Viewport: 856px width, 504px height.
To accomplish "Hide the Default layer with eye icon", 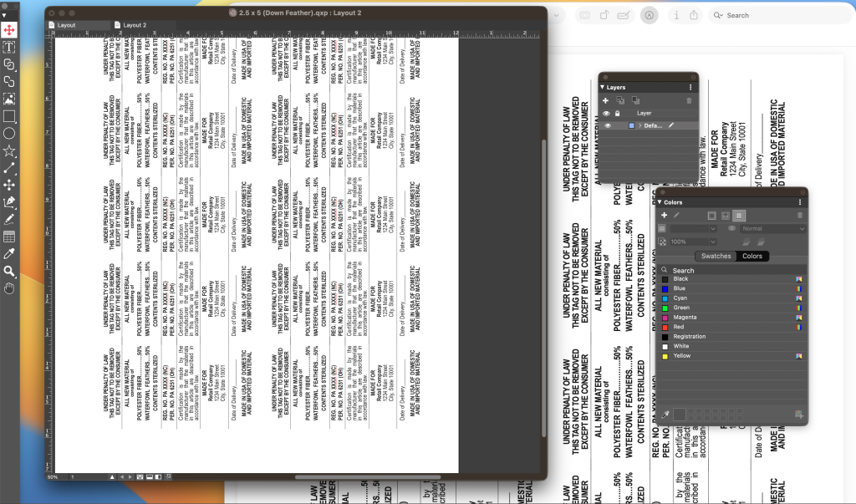I will pyautogui.click(x=607, y=125).
